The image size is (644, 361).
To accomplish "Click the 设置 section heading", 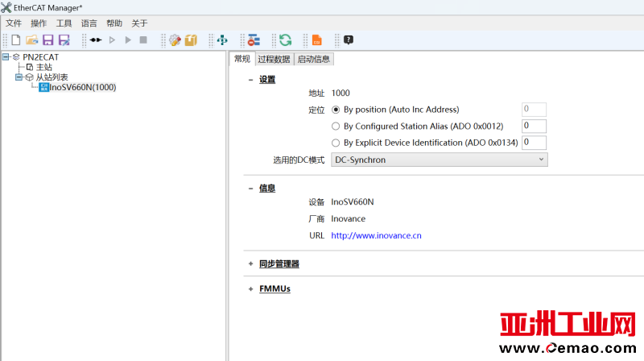I will pyautogui.click(x=267, y=80).
